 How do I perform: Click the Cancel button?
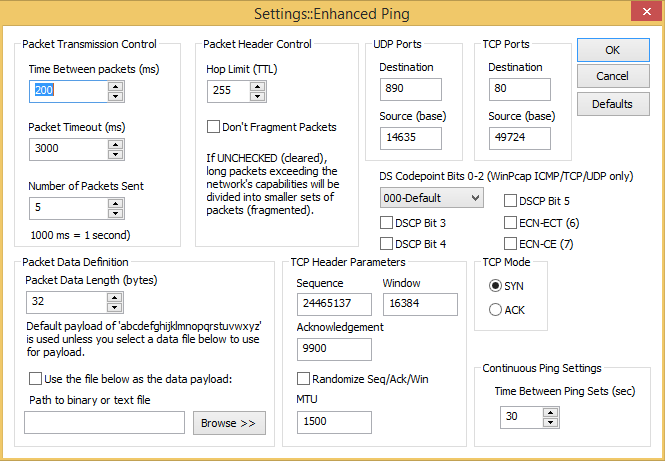coord(613,76)
